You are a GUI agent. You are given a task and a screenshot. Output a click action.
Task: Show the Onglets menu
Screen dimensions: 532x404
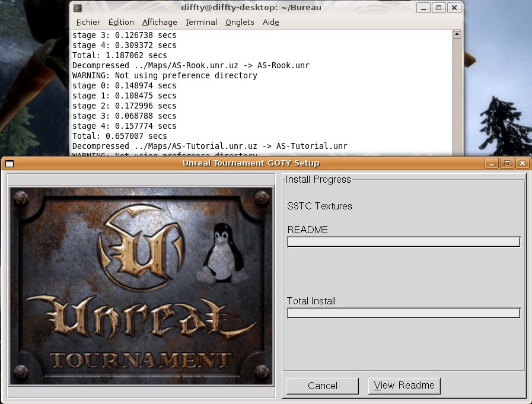(x=240, y=22)
